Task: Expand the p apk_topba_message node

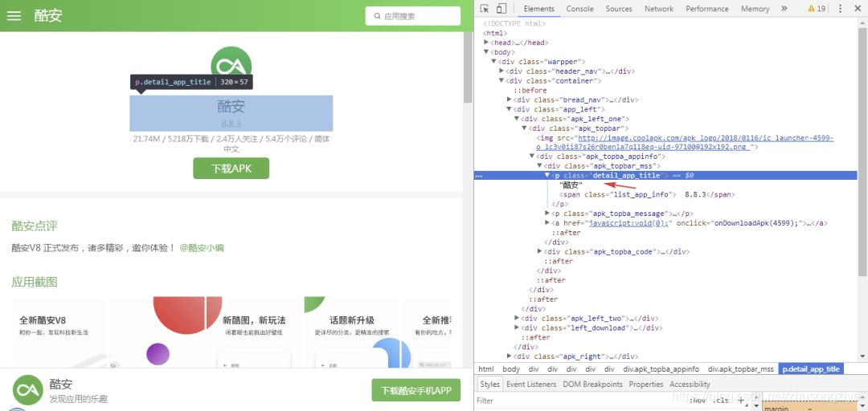Action: pyautogui.click(x=547, y=214)
